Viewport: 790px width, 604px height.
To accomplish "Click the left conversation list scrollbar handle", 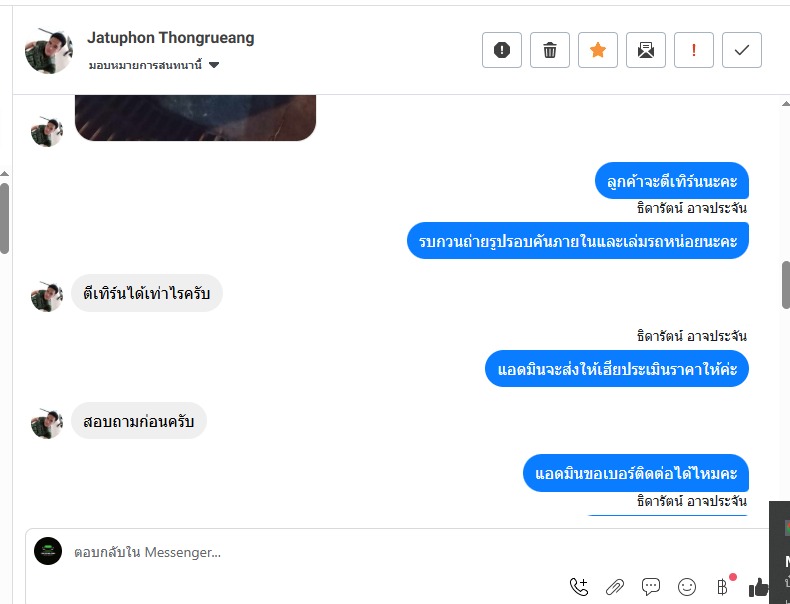I will (4, 218).
